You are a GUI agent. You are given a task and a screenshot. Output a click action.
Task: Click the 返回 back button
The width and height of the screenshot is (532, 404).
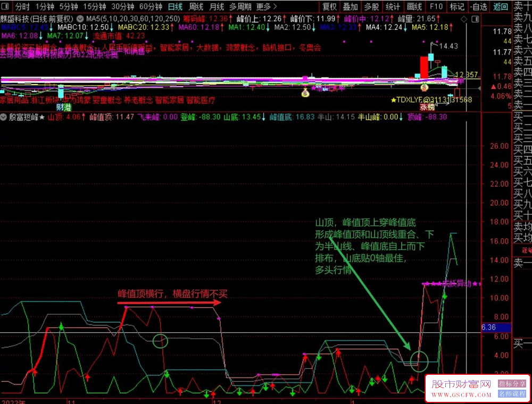(x=501, y=6)
